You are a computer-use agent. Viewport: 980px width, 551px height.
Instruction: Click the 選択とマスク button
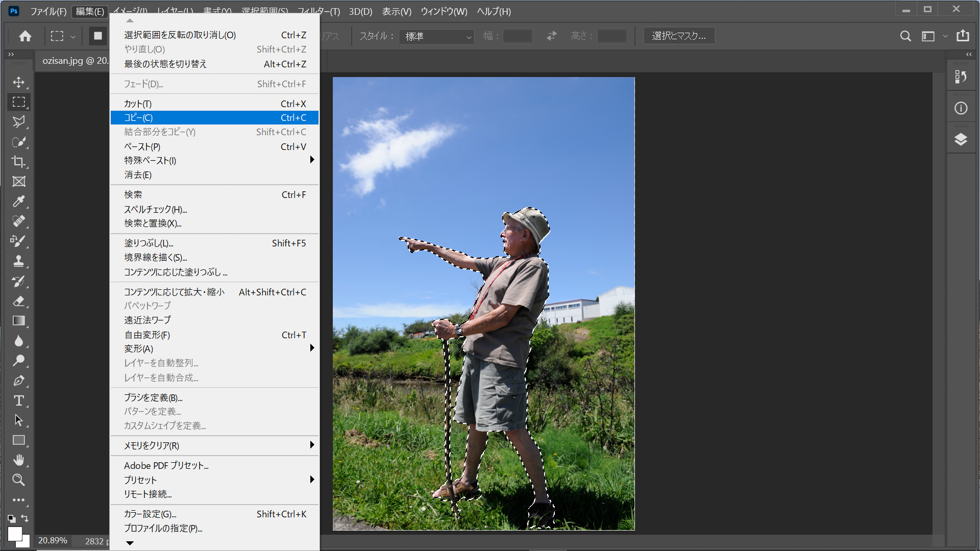[x=678, y=36]
